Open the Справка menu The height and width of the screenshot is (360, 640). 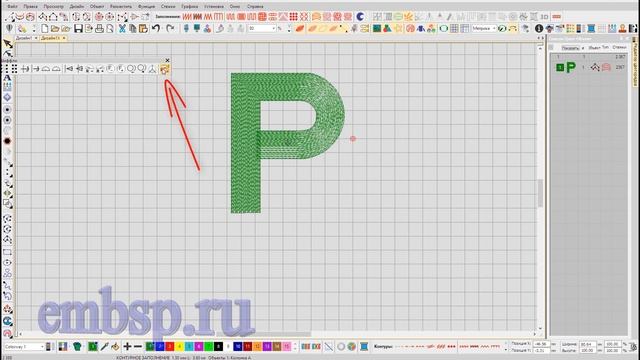(255, 7)
